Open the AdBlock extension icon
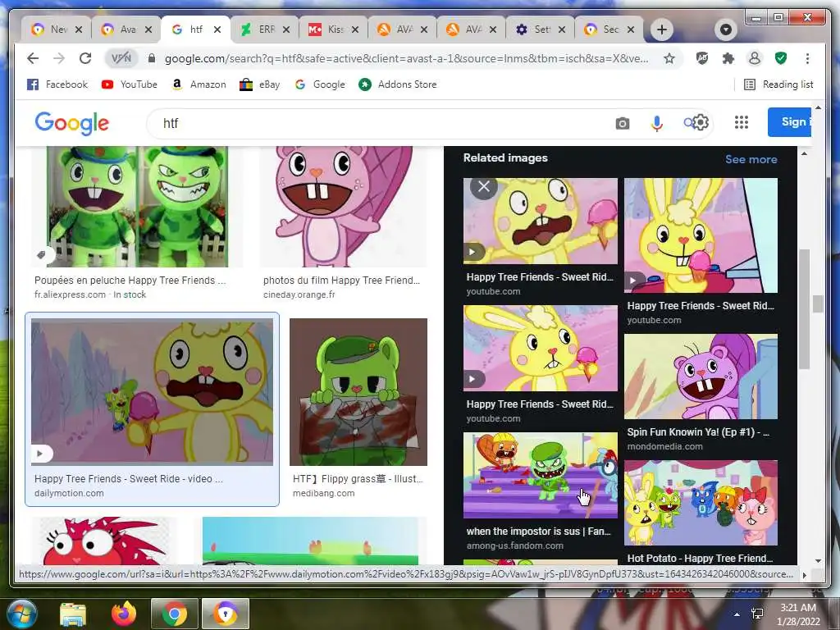Screen dimensions: 840x630 click(702, 58)
